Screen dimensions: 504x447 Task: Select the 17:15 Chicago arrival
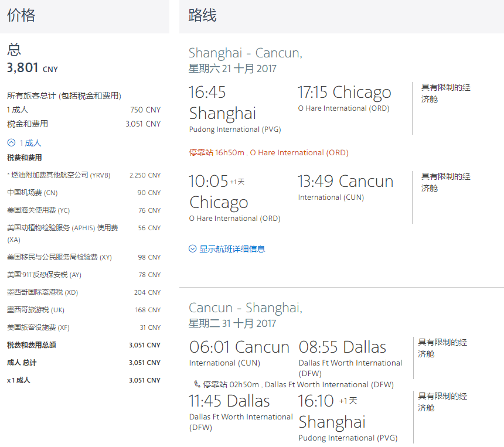pos(344,92)
